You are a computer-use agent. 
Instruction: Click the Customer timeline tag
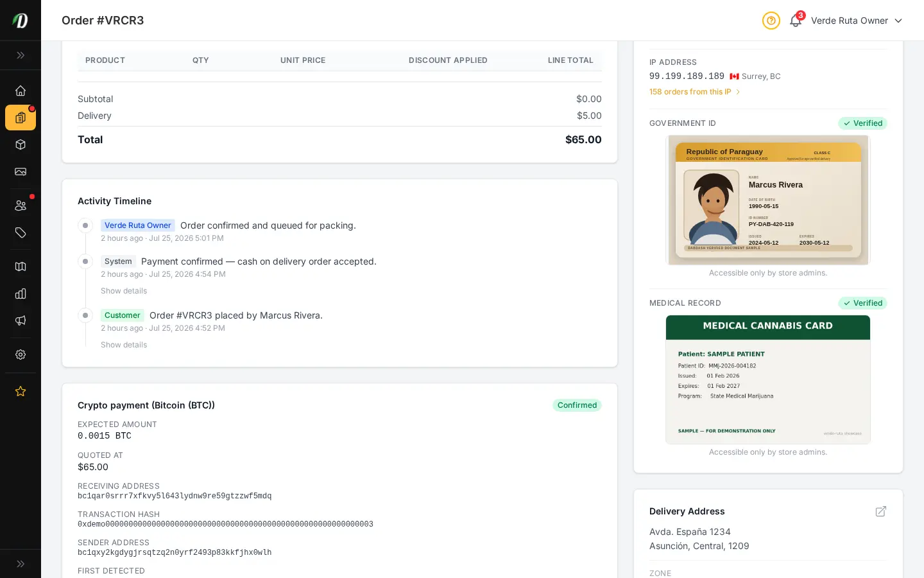pyautogui.click(x=123, y=315)
